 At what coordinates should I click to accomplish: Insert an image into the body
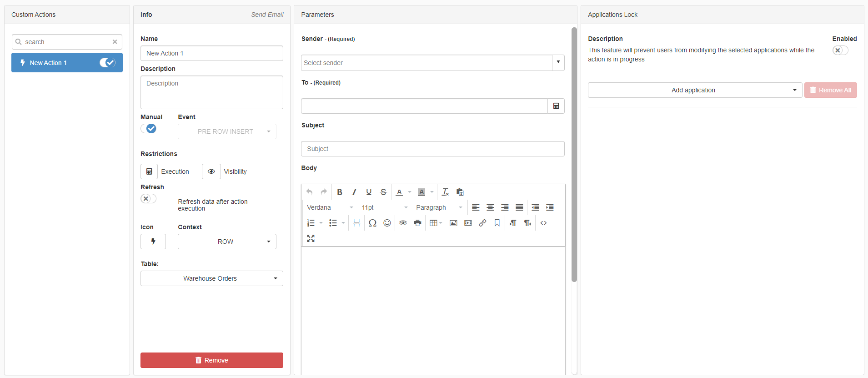click(453, 223)
